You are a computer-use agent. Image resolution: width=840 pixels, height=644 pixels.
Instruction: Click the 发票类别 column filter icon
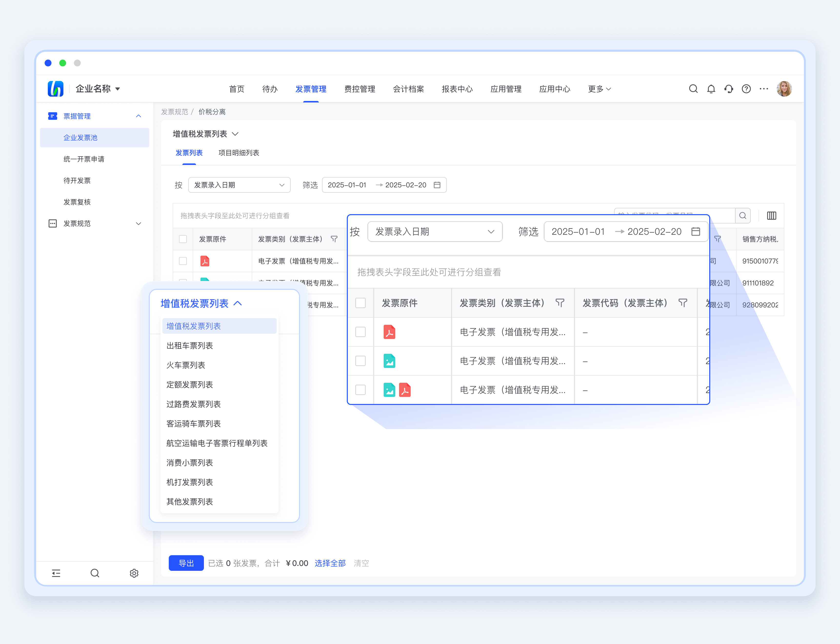click(334, 239)
